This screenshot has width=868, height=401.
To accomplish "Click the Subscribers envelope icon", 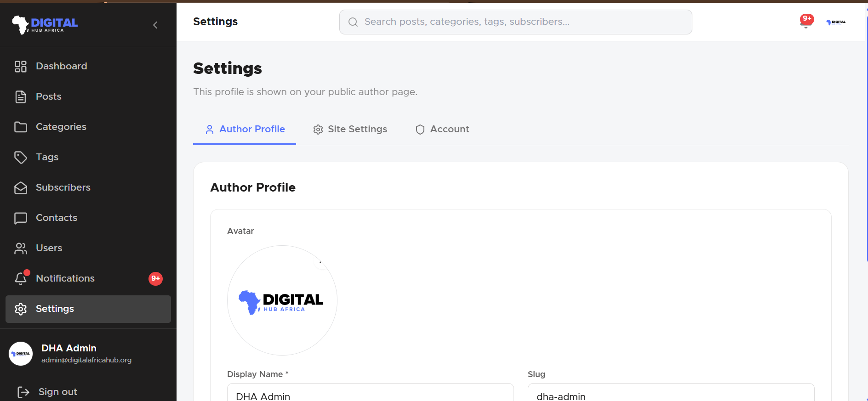I will tap(21, 188).
